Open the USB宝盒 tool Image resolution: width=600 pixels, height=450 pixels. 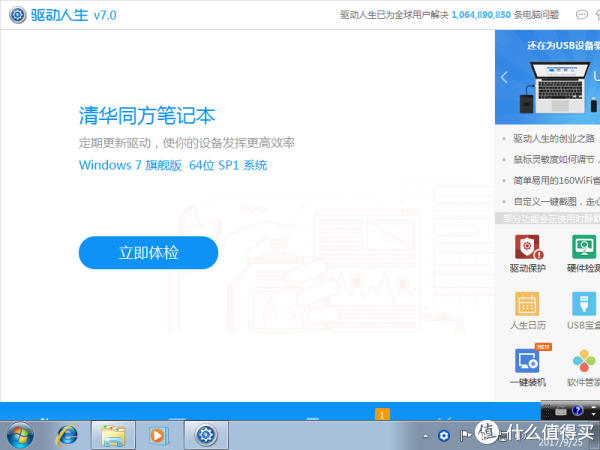tap(583, 311)
